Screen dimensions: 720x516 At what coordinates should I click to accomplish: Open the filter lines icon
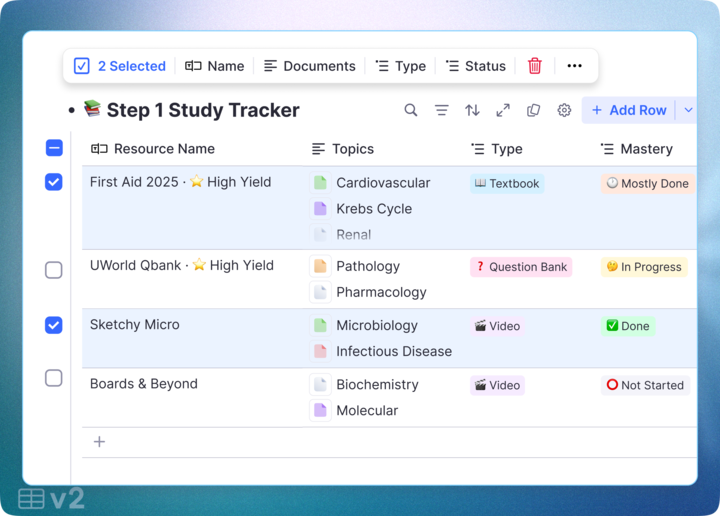[x=441, y=110]
